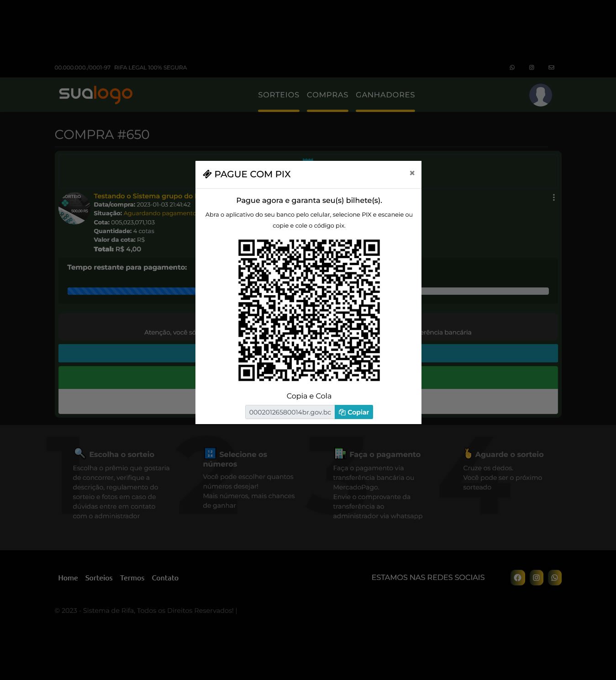Image resolution: width=616 pixels, height=680 pixels.
Task: Click the email envelope icon in header
Action: click(551, 67)
